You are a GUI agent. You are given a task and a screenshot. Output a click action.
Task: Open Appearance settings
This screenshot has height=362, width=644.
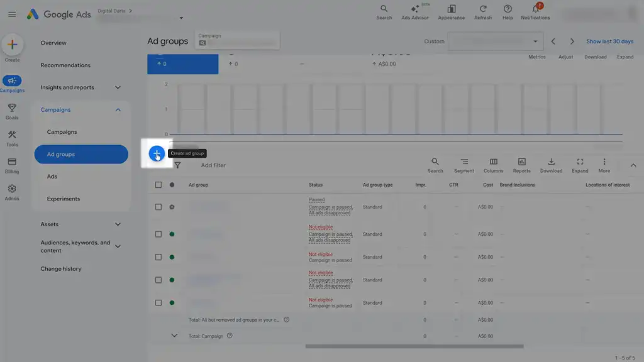[451, 13]
